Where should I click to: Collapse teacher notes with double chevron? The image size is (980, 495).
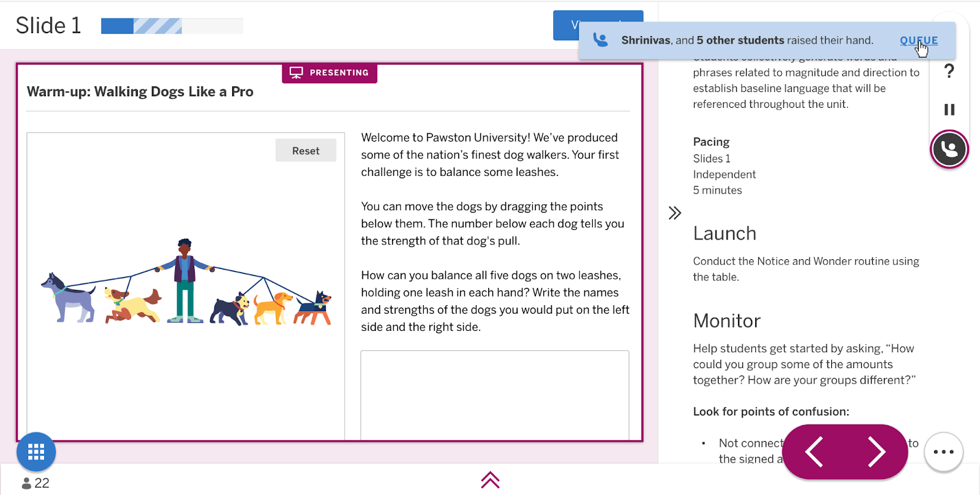point(675,213)
